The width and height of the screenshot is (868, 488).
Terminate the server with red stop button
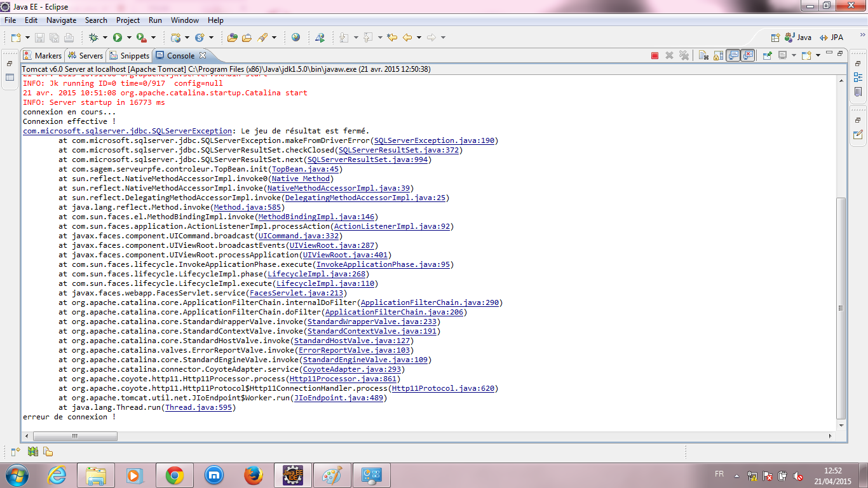pyautogui.click(x=654, y=56)
